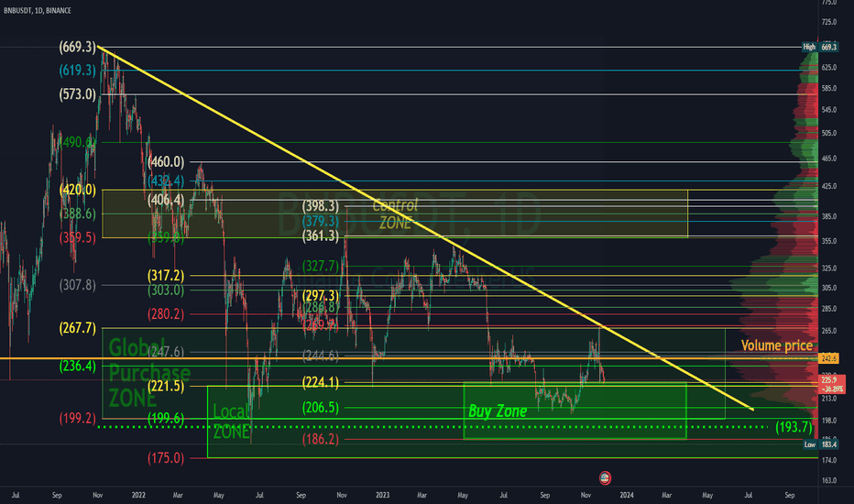854x504 pixels.
Task: Click the (175.0) red level label
Action: coord(166,457)
